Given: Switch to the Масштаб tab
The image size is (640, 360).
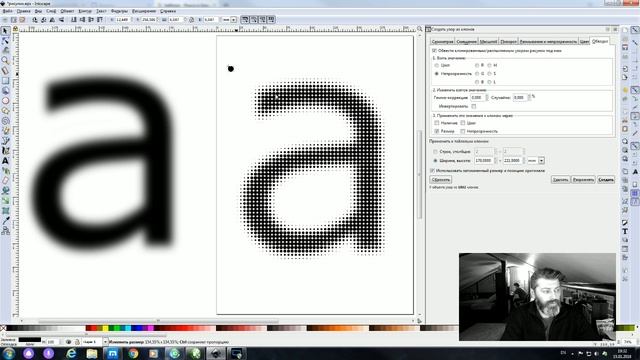Looking at the screenshot, I should (x=488, y=42).
